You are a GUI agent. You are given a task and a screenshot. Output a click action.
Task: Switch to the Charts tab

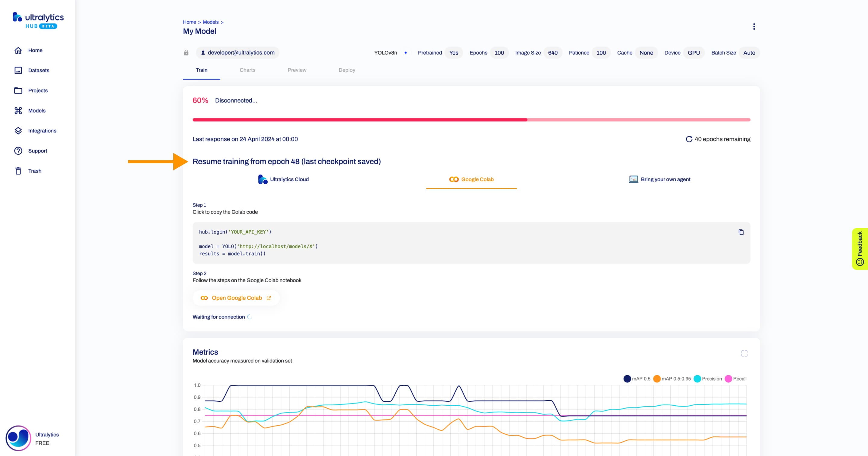point(247,69)
